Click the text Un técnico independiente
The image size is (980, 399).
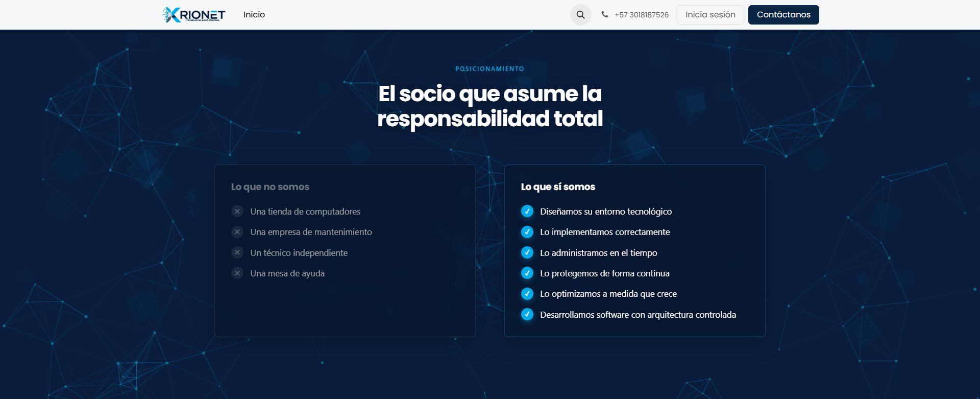(x=299, y=253)
